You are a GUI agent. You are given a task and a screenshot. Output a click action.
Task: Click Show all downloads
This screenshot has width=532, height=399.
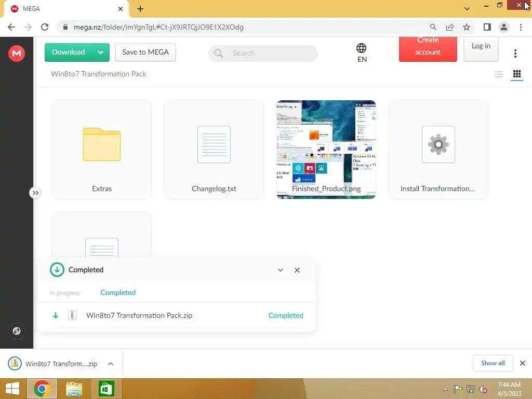tap(493, 363)
